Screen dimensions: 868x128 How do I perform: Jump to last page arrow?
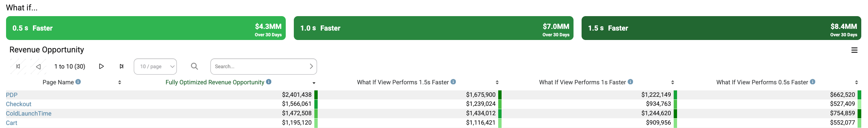coord(121,67)
